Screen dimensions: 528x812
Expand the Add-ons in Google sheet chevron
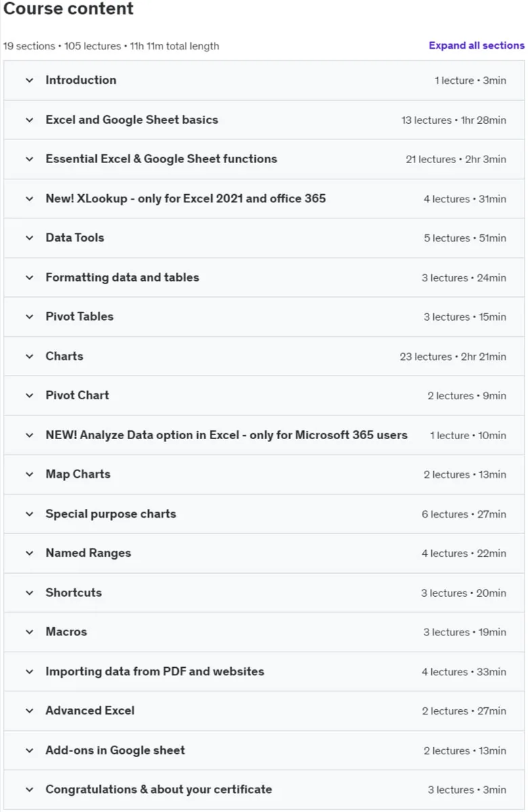pyautogui.click(x=29, y=750)
